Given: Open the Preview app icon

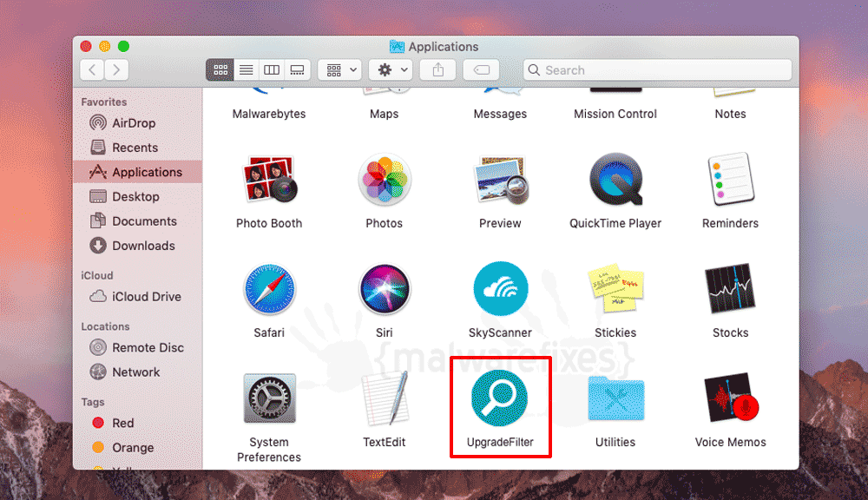Looking at the screenshot, I should point(501,180).
